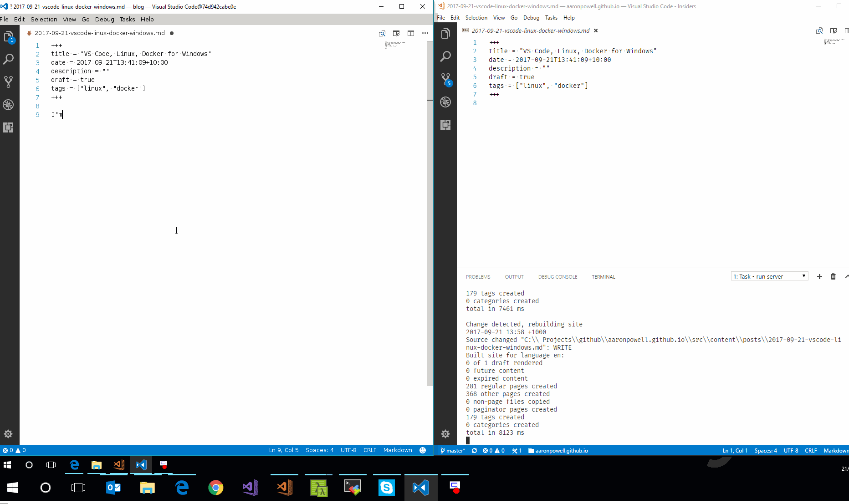Click the title line in left editor

[131, 54]
